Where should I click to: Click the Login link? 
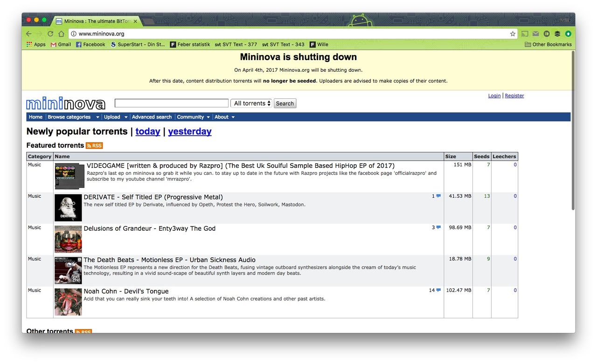tap(494, 96)
